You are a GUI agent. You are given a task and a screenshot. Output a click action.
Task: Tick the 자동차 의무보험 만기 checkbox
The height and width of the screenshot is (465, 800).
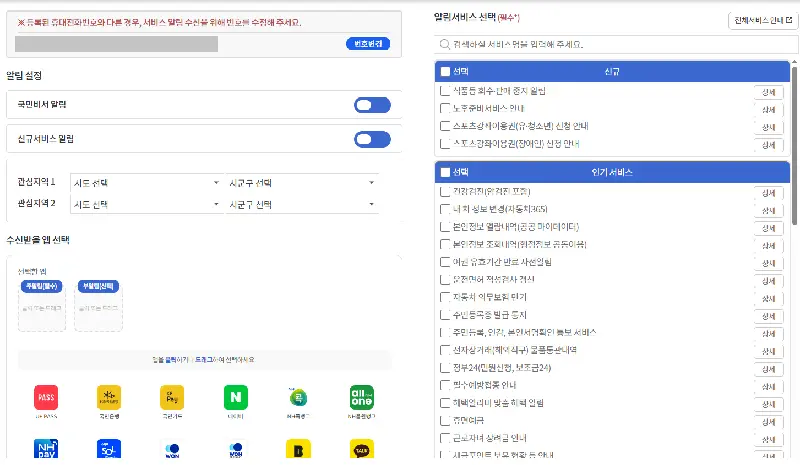[x=445, y=297]
